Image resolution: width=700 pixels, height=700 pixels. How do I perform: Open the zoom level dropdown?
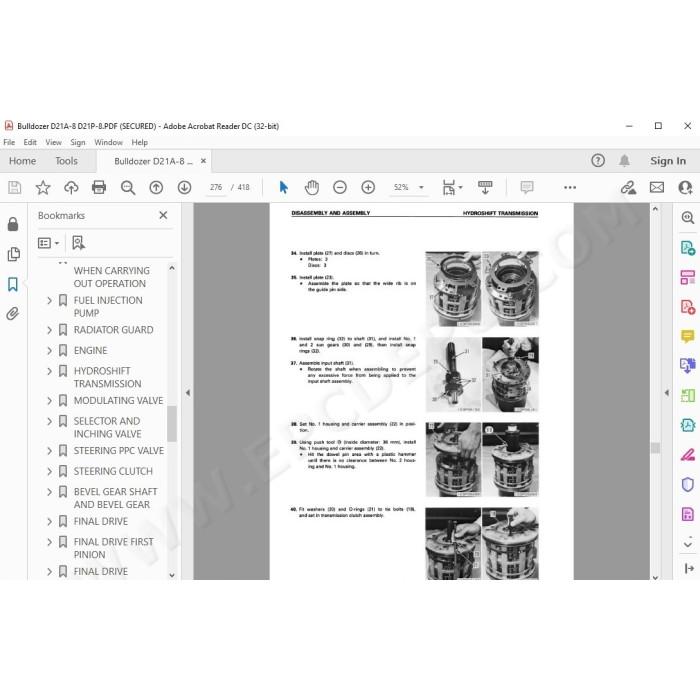tap(421, 188)
